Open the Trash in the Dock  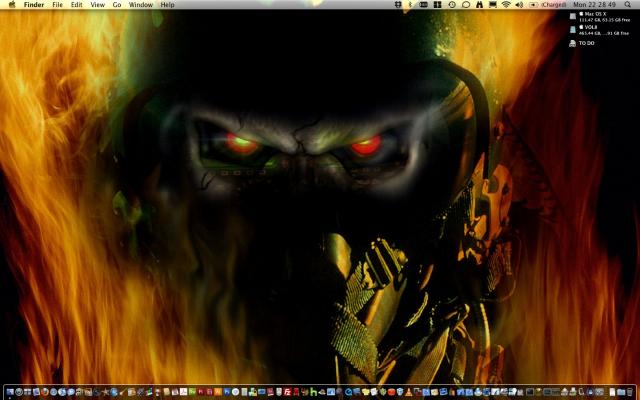tap(630, 392)
